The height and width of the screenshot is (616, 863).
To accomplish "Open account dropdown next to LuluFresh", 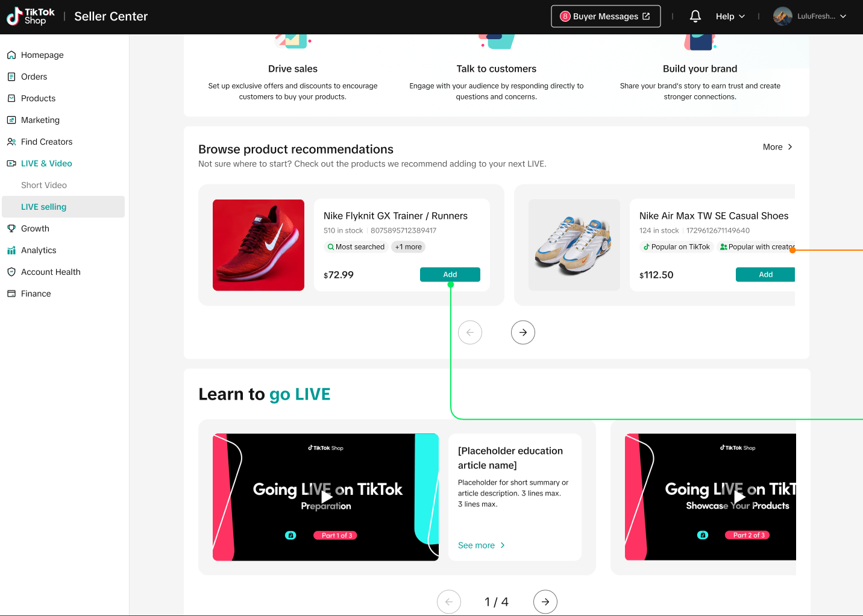I will coord(843,16).
